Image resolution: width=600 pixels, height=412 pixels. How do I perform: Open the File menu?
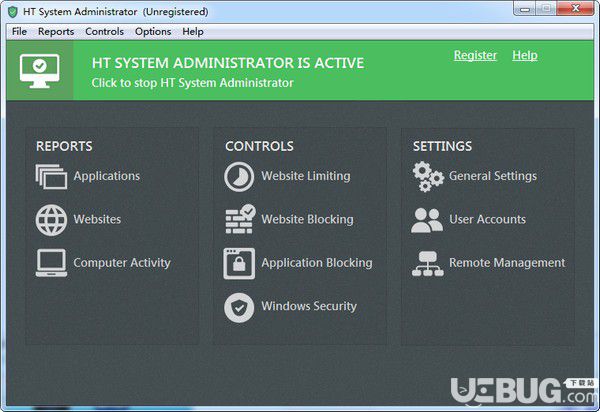(19, 31)
